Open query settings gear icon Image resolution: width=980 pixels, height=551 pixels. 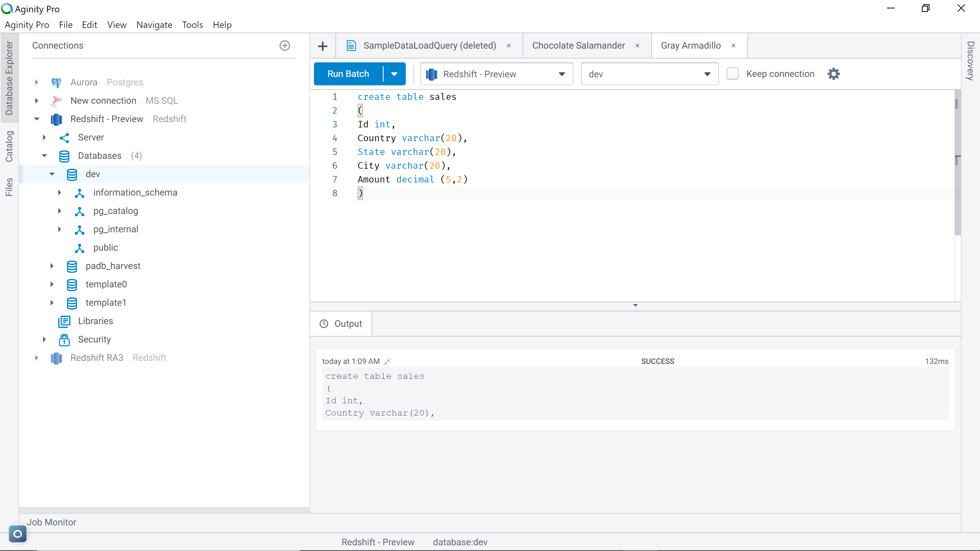coord(833,74)
